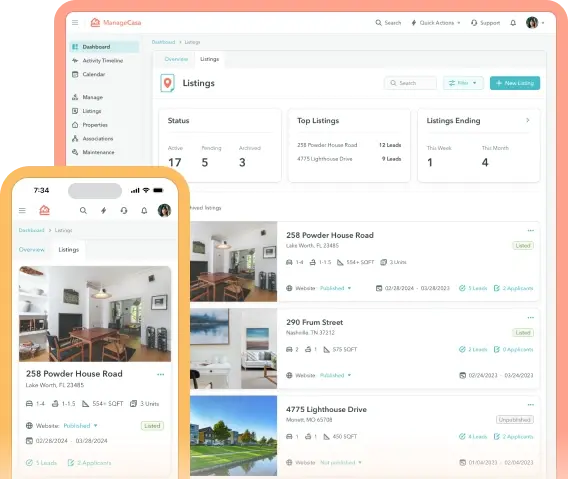Switch to the mobile Overview tab
The height and width of the screenshot is (479, 568).
[x=32, y=250]
